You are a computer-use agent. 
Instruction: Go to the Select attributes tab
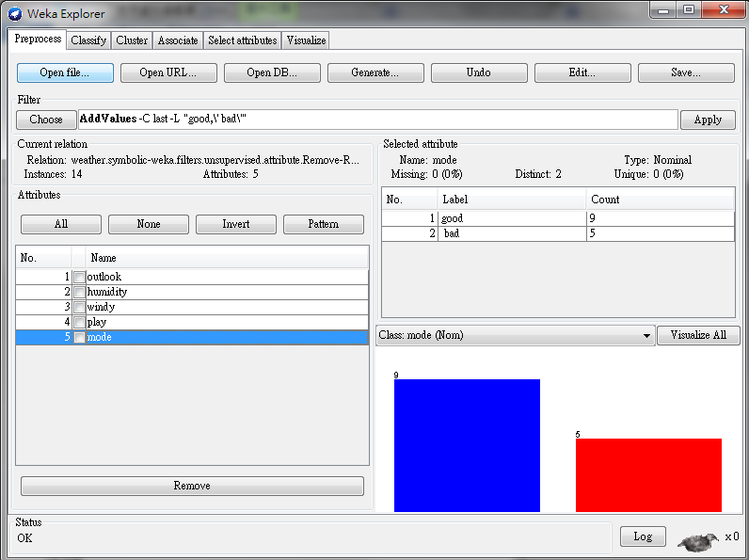click(242, 40)
